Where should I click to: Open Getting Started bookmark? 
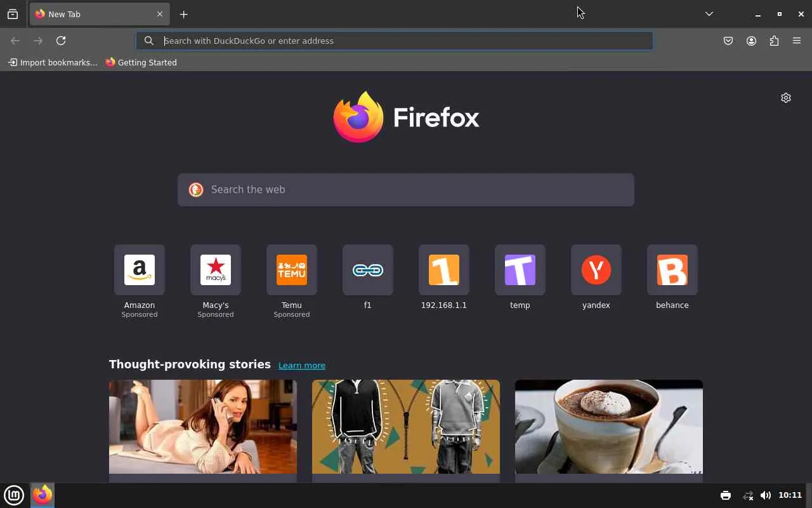tap(141, 62)
